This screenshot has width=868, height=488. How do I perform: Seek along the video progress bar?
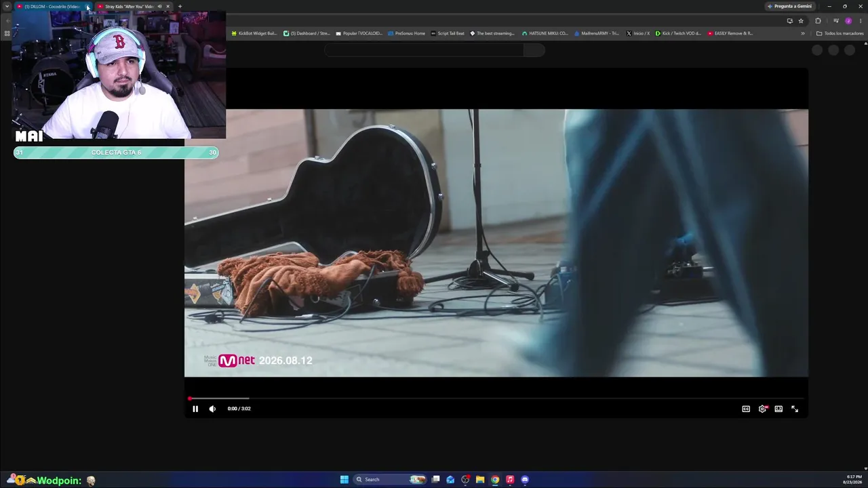pyautogui.click(x=496, y=399)
